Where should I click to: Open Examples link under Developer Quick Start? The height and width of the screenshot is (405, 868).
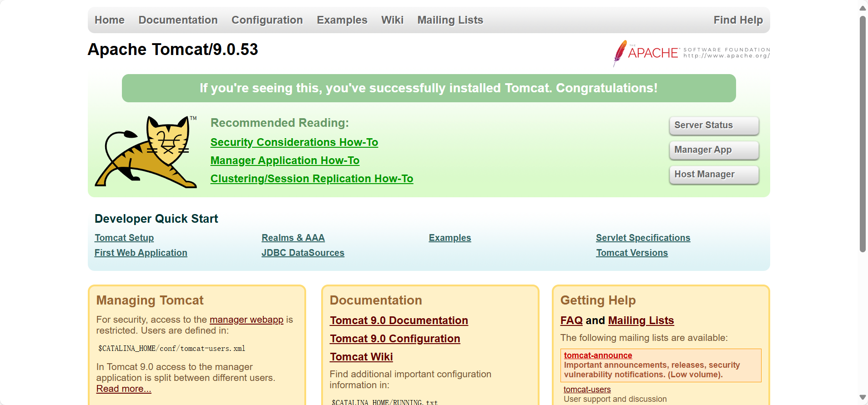[450, 238]
